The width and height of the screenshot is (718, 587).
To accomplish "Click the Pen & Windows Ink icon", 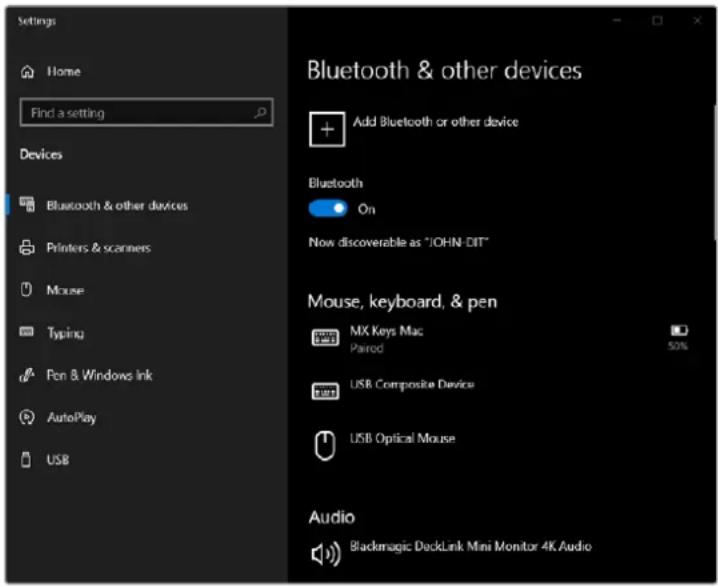I will tap(27, 375).
